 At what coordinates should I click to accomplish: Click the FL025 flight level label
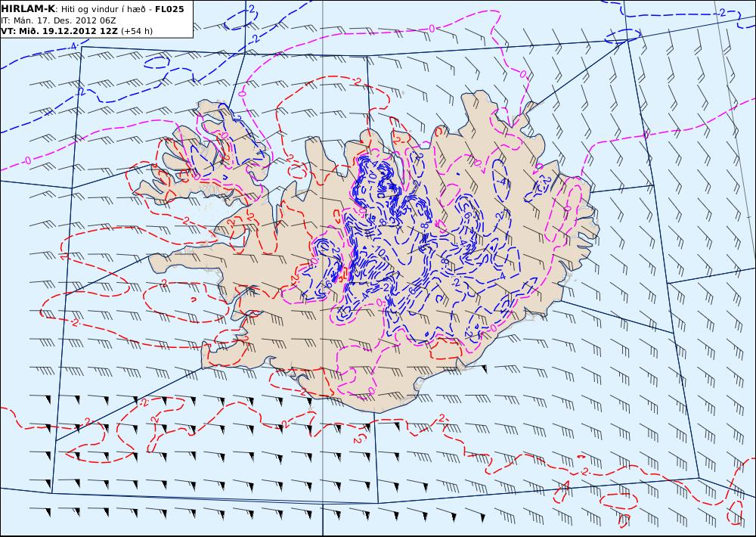tap(169, 9)
